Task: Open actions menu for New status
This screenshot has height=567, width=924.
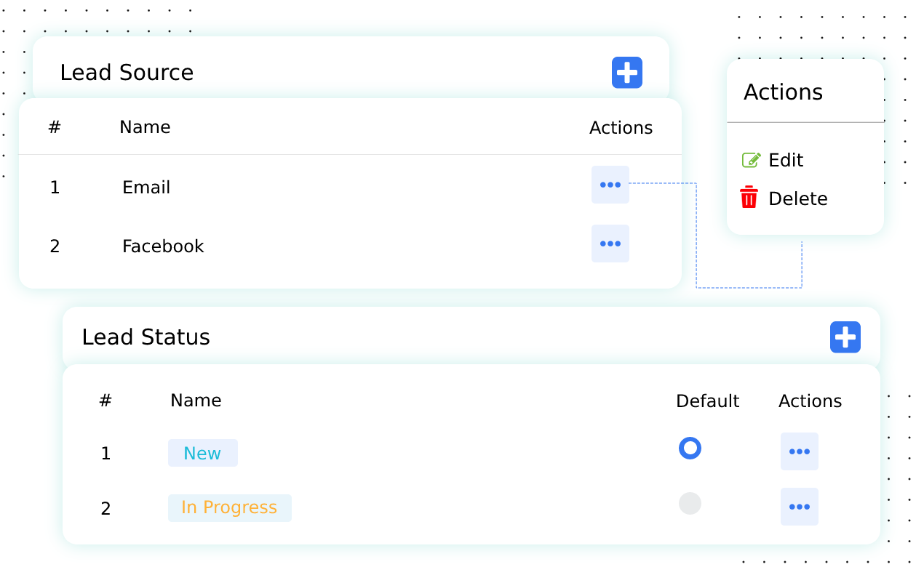Action: click(x=799, y=451)
